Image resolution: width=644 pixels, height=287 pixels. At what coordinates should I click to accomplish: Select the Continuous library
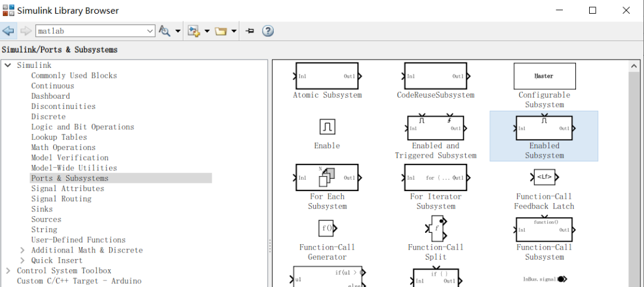pyautogui.click(x=52, y=86)
